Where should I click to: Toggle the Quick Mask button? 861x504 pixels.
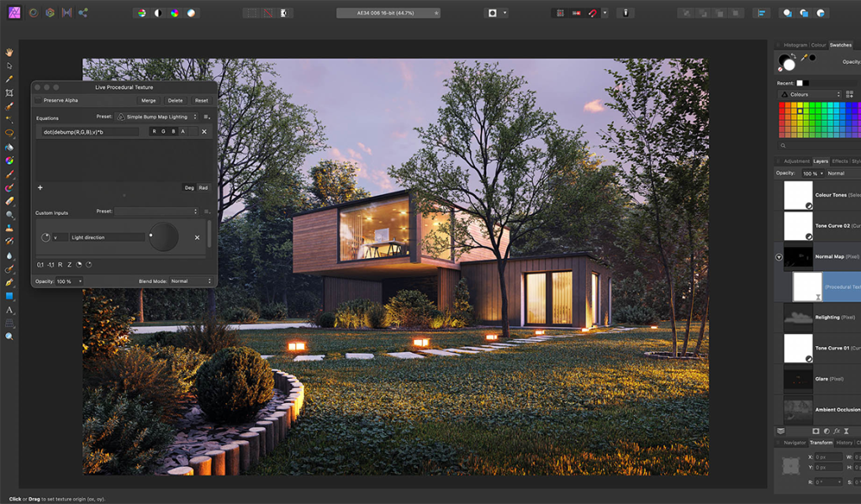(x=493, y=13)
